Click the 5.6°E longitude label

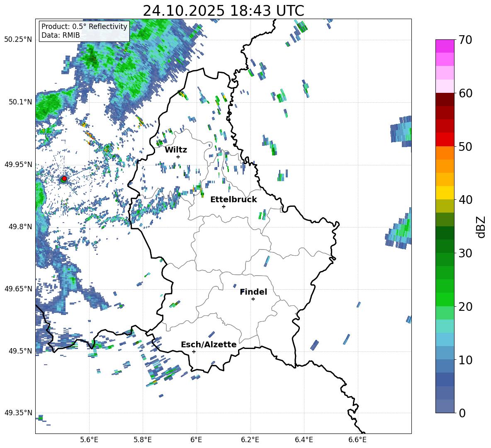(89, 440)
